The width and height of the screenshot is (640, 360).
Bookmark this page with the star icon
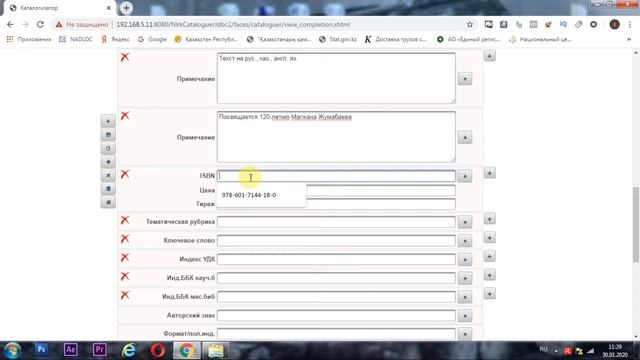(x=470, y=24)
